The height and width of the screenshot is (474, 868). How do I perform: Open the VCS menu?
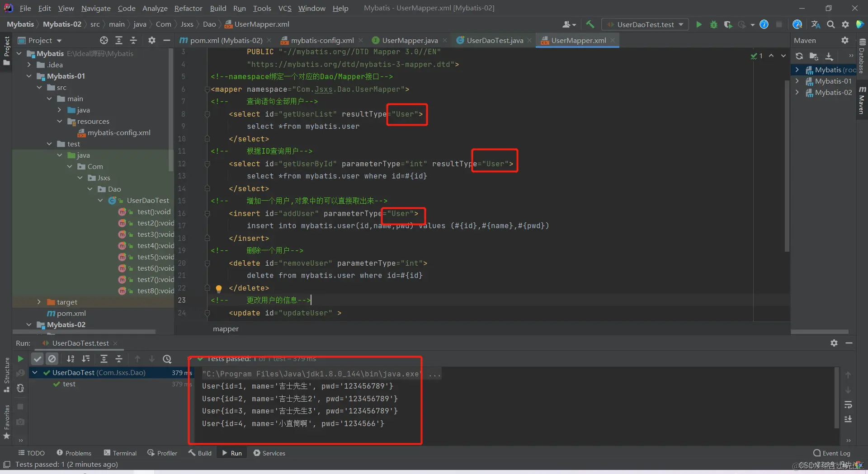tap(285, 8)
